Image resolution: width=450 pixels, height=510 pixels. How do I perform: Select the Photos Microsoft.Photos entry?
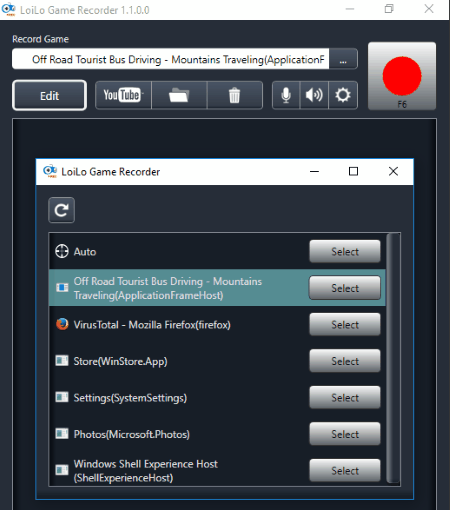coord(345,434)
